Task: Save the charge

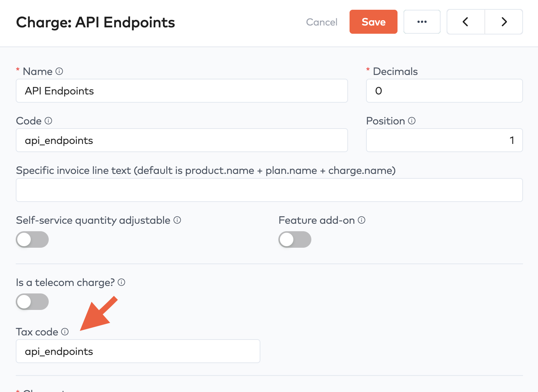Action: coord(374,22)
